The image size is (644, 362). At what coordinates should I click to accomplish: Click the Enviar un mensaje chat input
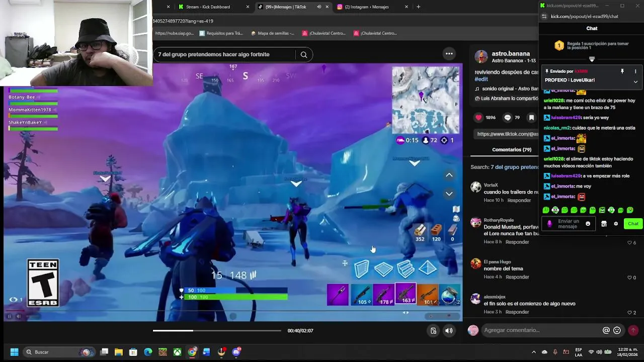click(x=568, y=224)
